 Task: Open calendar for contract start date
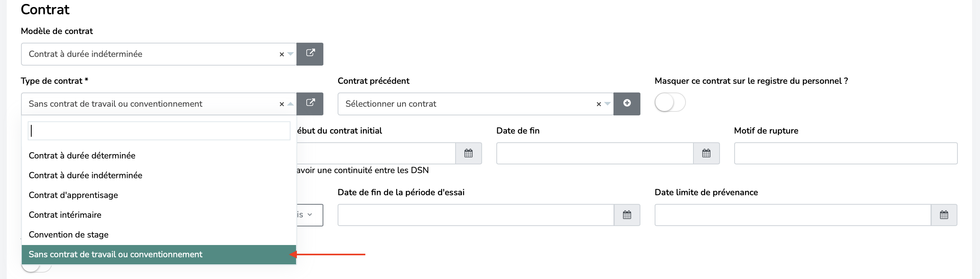(468, 153)
